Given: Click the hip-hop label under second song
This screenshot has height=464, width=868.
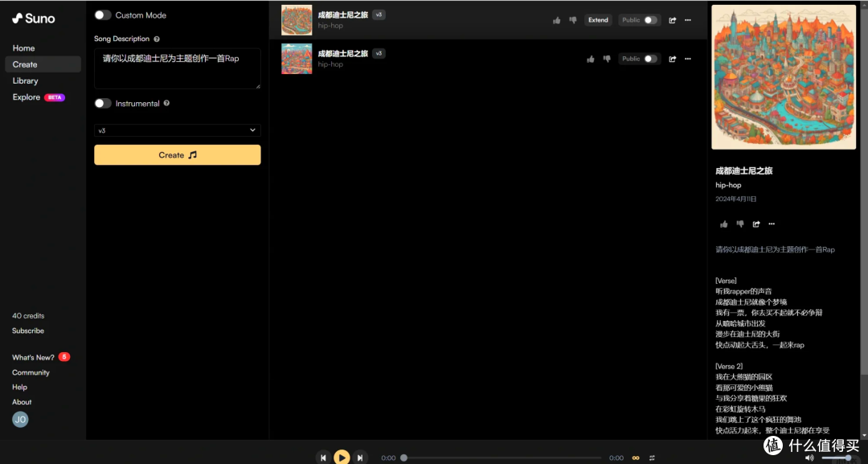Looking at the screenshot, I should 330,64.
